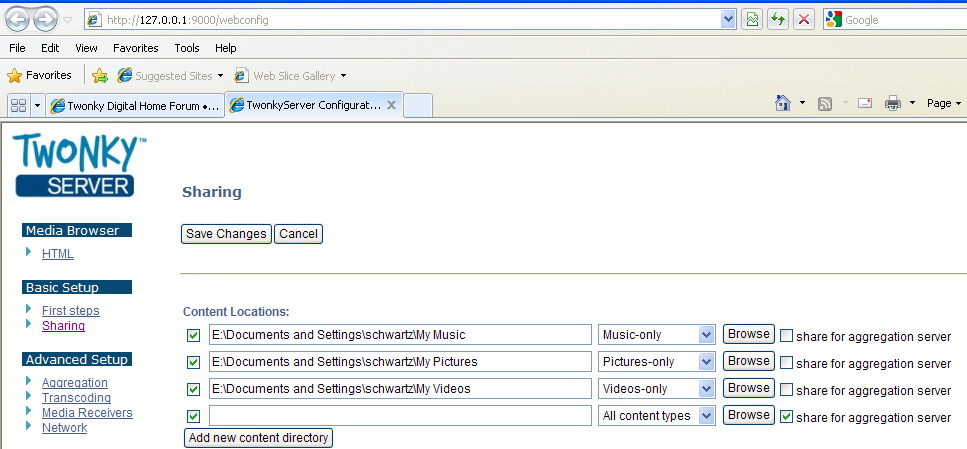Open the Transcoding setup link

[x=76, y=398]
